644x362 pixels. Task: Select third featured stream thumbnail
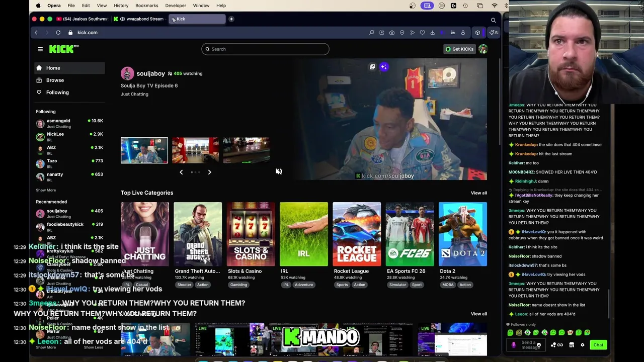246,150
